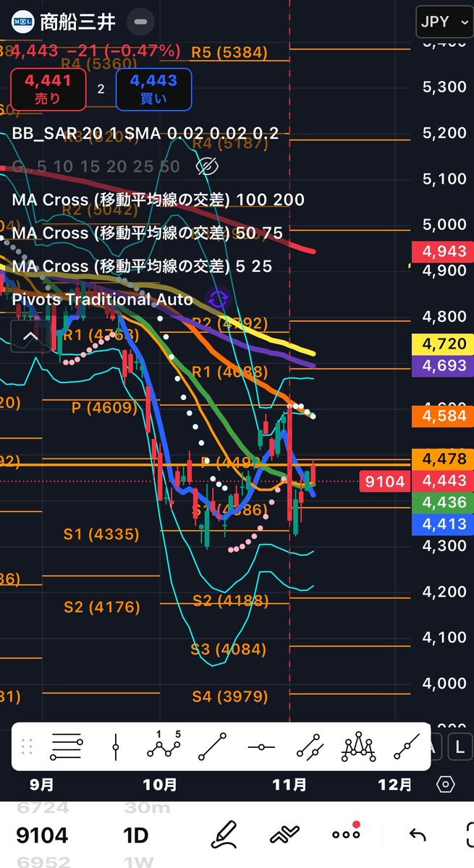Tap 9月 on the time axis
The image size is (474, 868).
pyautogui.click(x=43, y=784)
